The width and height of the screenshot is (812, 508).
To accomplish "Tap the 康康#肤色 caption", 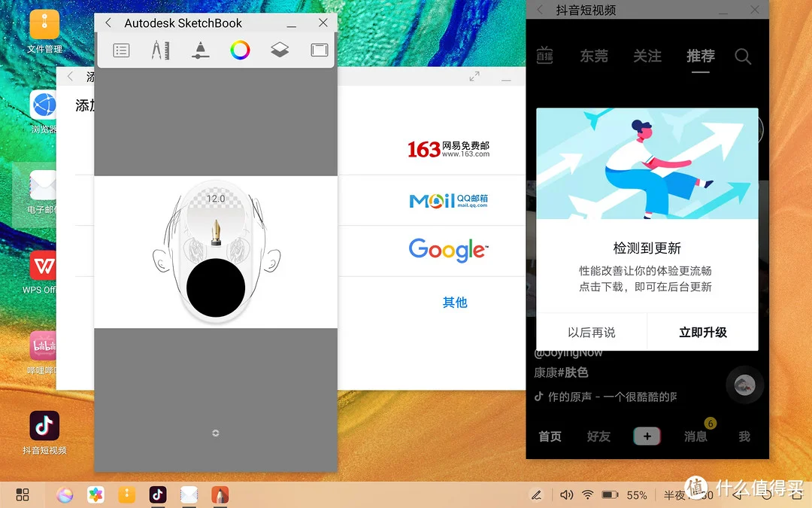I will point(561,373).
